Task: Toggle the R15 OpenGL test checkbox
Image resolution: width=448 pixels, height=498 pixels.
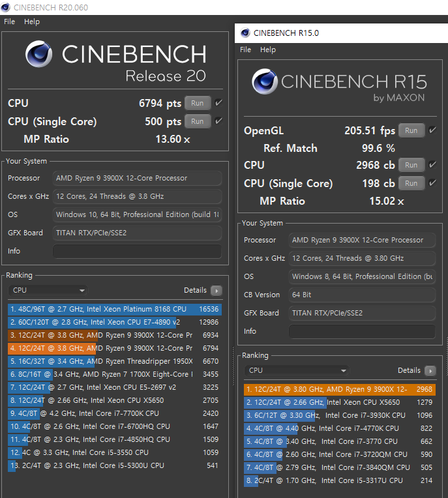Action: (432, 130)
